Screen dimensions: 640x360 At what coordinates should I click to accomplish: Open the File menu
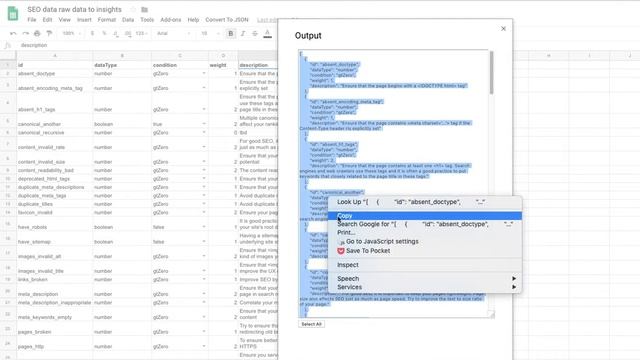click(x=32, y=20)
